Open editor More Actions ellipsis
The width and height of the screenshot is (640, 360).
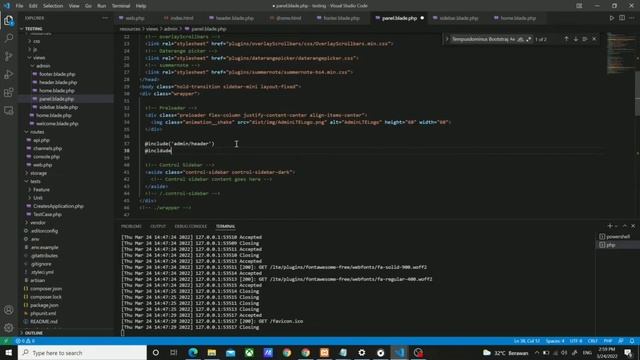coord(632,18)
